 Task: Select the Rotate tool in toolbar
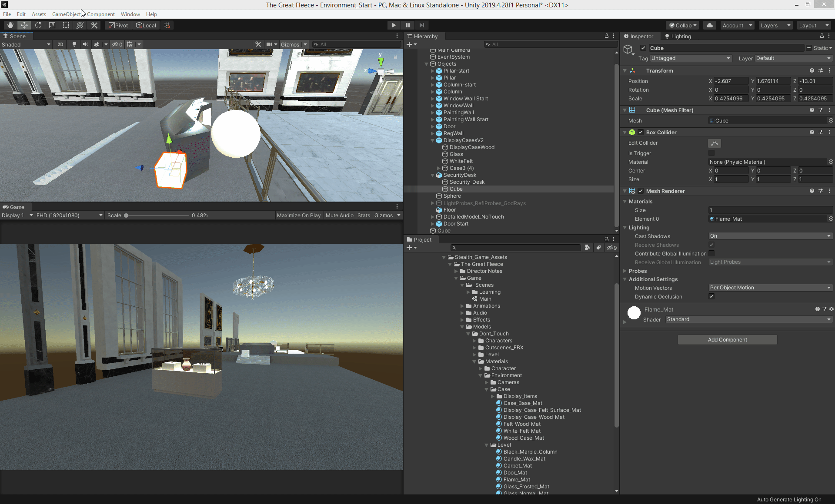coord(38,25)
